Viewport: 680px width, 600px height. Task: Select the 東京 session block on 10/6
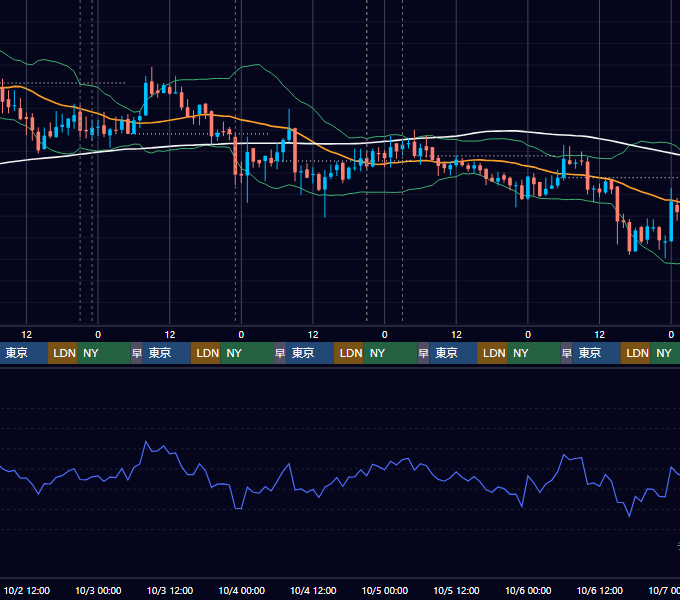(x=597, y=353)
